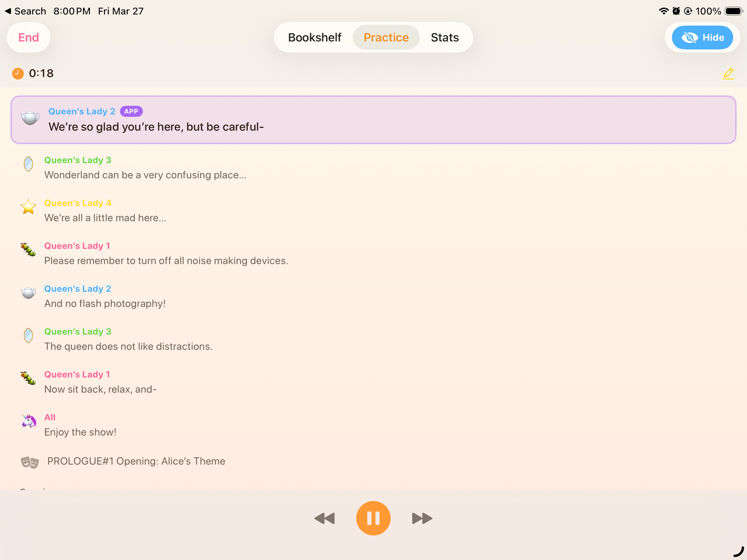Screen dimensions: 747x560
Task: Select line 'Enjoy the show!'
Action: [x=80, y=432]
